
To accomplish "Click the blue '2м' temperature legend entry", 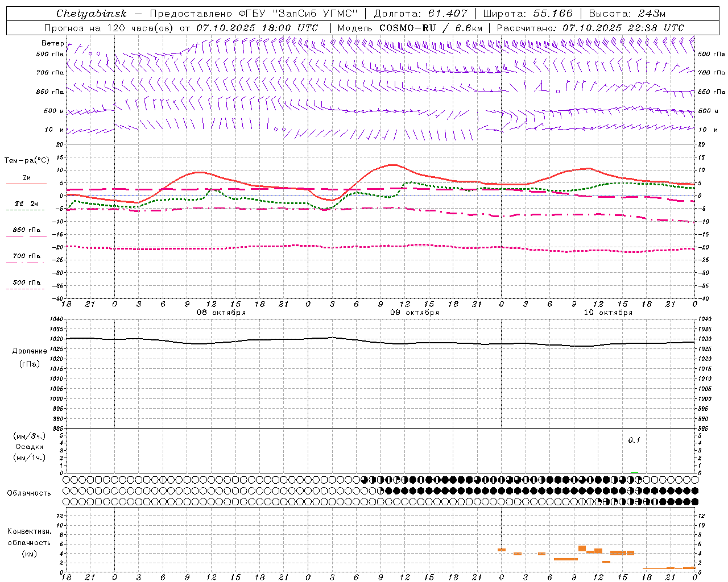I will (x=27, y=178).
